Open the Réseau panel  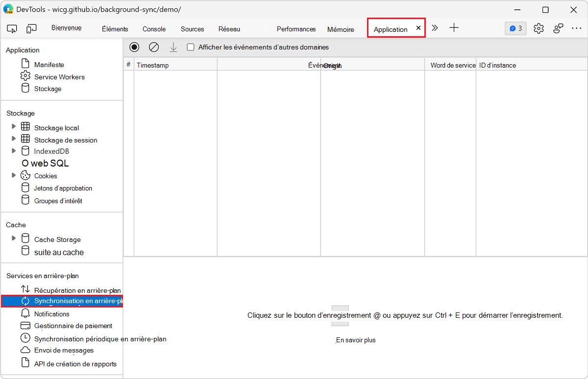(229, 29)
